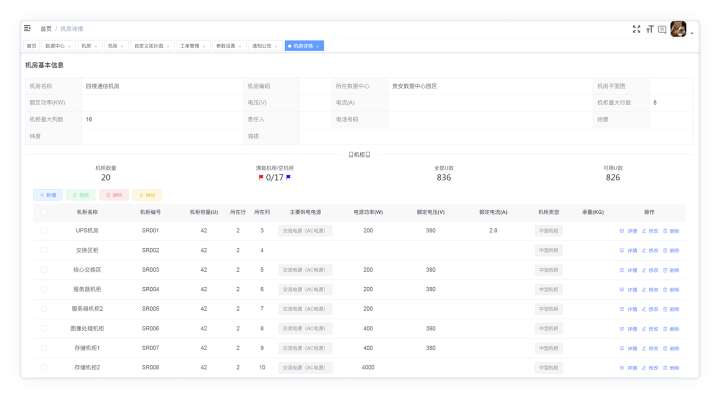Image resolution: width=720 pixels, height=399 pixels.
Task: Tick the checkbox for 交换区柜 row
Action: click(44, 250)
